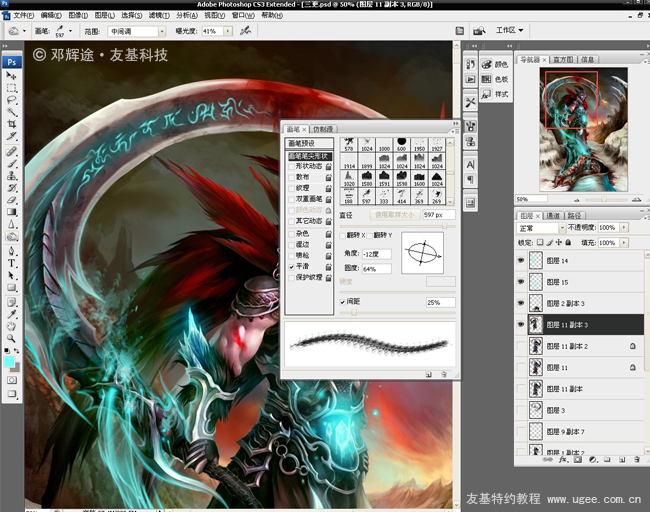
Task: Select the Rectangular Marquee tool
Action: coord(11,88)
